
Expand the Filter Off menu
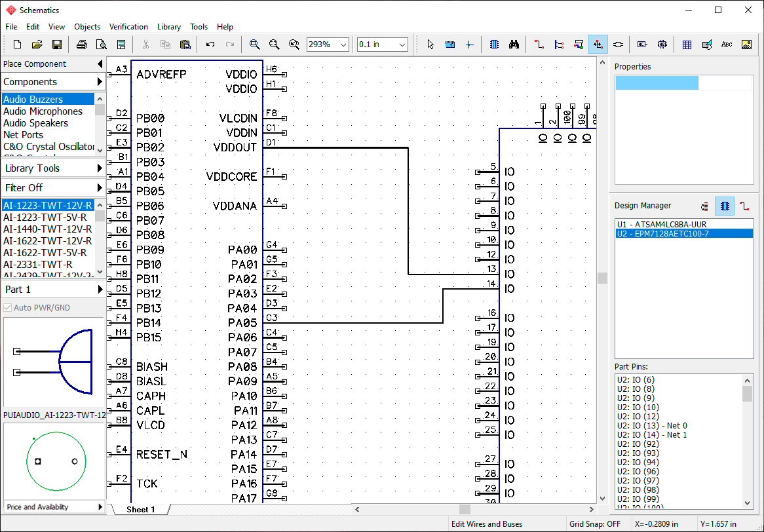[53, 187]
